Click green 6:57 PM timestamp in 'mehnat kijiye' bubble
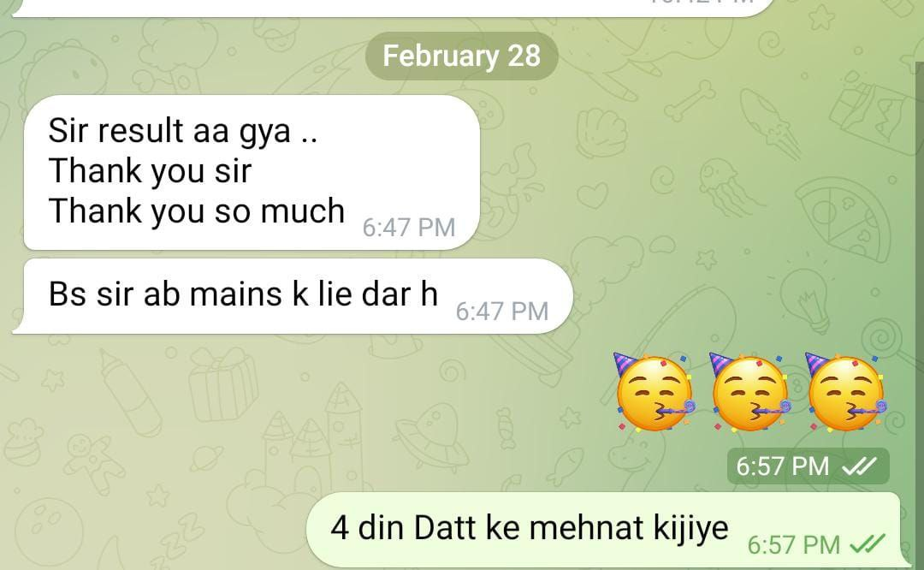This screenshot has height=570, width=924. [793, 544]
